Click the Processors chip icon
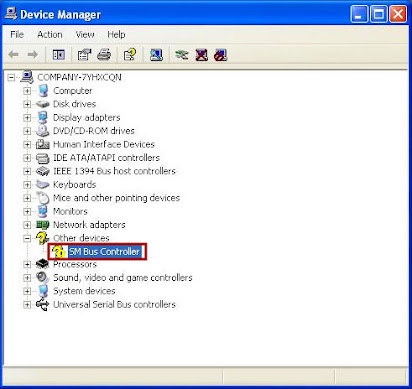This screenshot has height=389, width=412. coord(43,264)
